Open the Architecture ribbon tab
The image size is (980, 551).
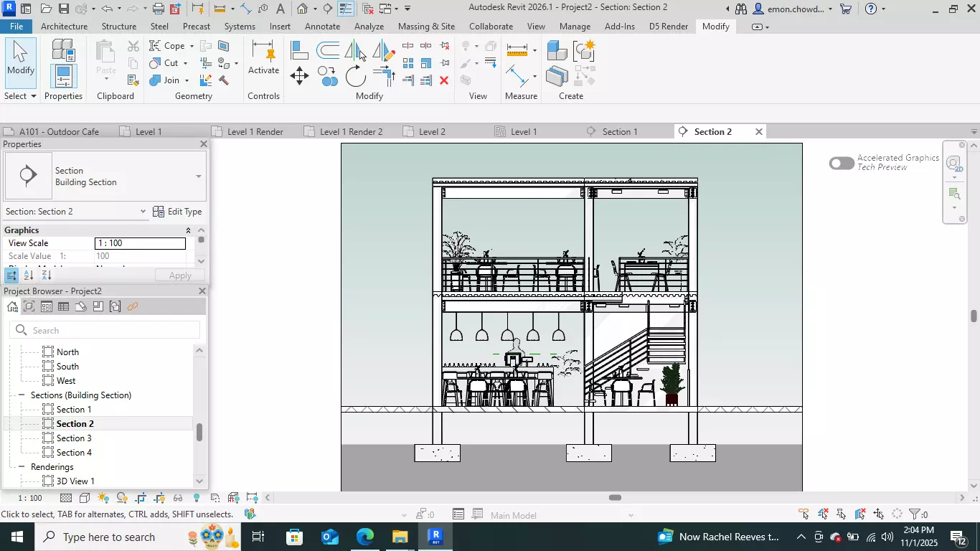pyautogui.click(x=65, y=27)
